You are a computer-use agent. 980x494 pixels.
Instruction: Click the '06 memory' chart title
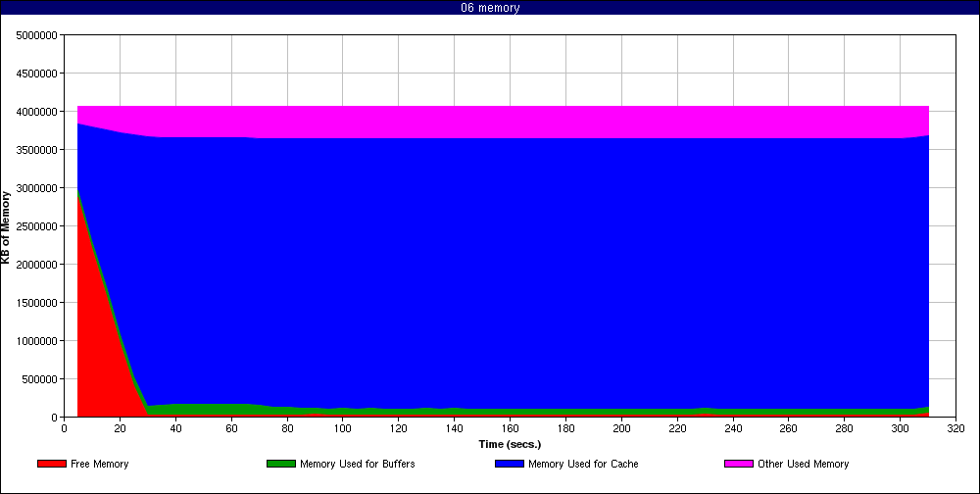click(x=490, y=8)
